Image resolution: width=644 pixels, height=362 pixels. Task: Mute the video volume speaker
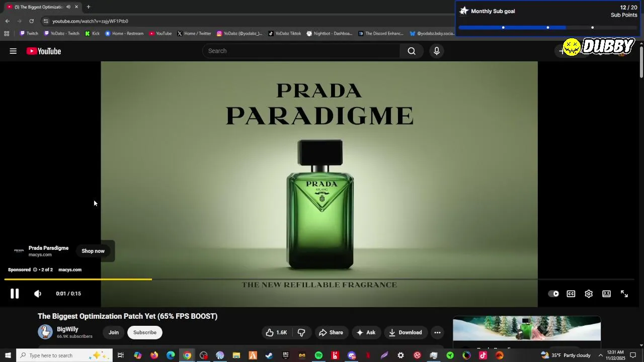pyautogui.click(x=38, y=294)
